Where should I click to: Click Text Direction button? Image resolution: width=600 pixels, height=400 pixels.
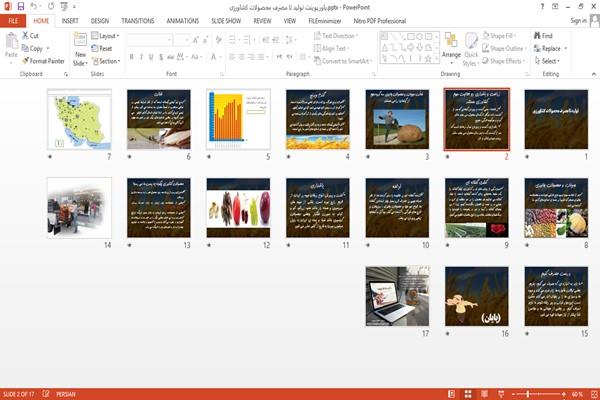click(336, 36)
